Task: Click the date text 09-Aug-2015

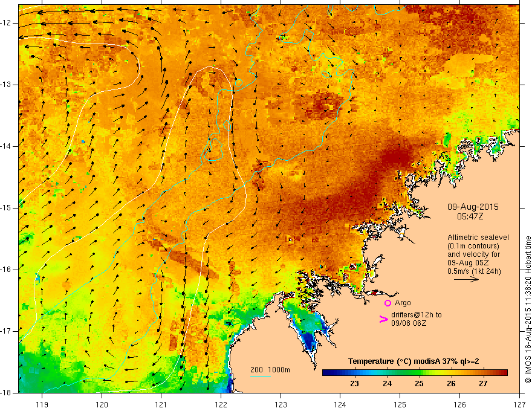Action: click(473, 207)
